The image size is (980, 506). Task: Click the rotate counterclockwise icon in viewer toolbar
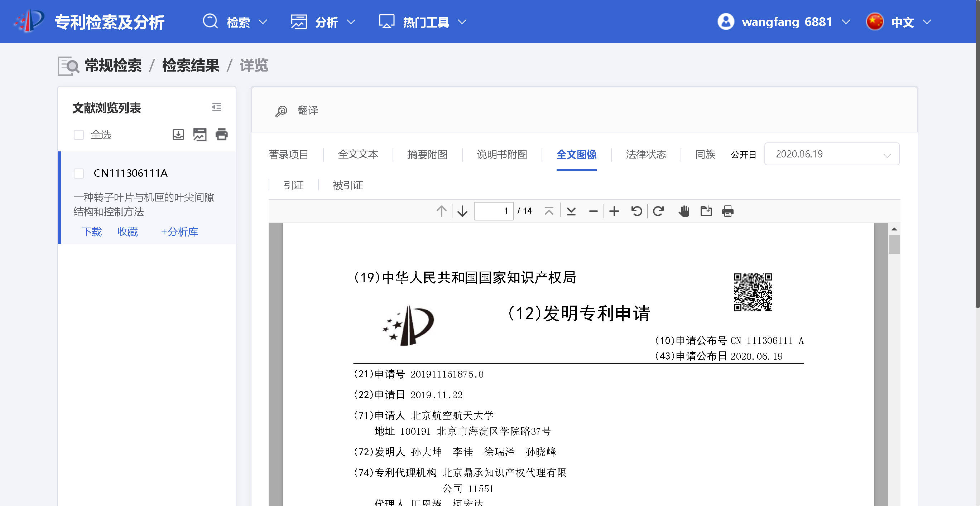pyautogui.click(x=636, y=211)
